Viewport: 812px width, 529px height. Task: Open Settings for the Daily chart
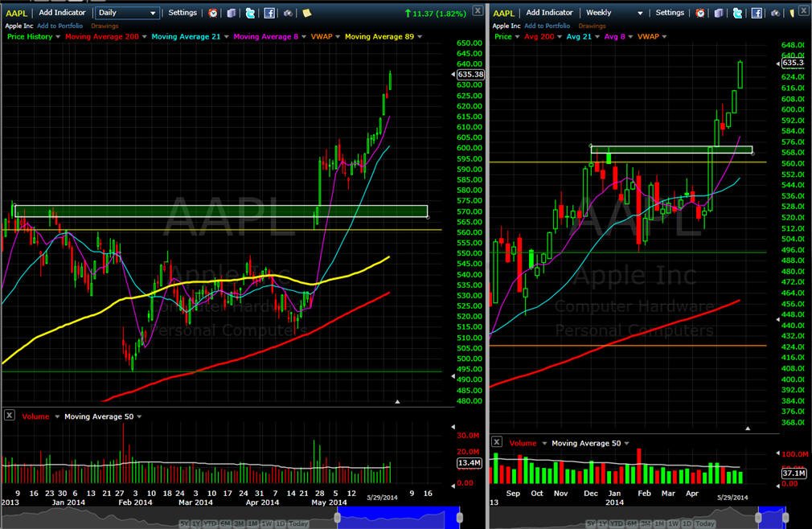click(x=182, y=12)
